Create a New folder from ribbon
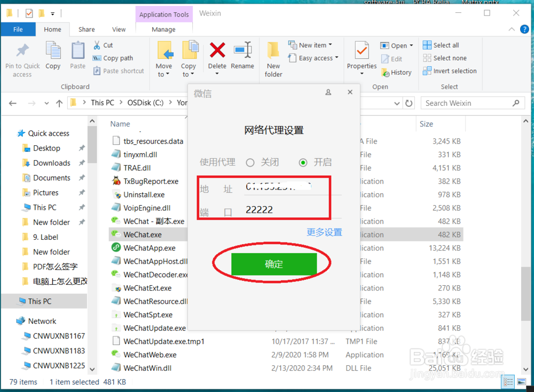The image size is (534, 392). [x=273, y=59]
